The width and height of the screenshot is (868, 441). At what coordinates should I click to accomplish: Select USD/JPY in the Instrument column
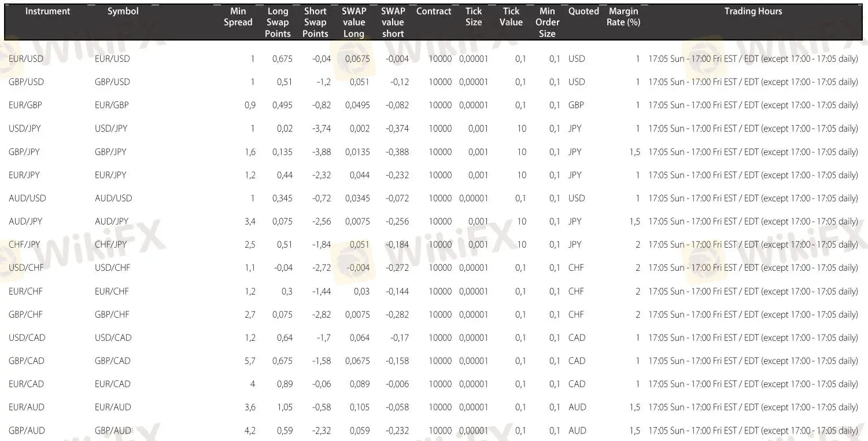point(25,128)
